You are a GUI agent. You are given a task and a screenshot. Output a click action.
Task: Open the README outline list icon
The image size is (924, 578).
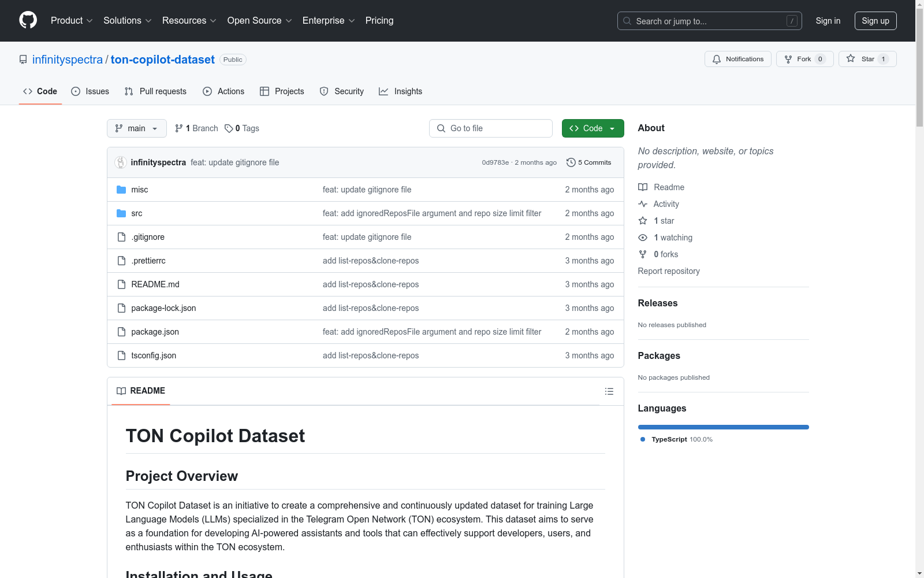click(609, 391)
